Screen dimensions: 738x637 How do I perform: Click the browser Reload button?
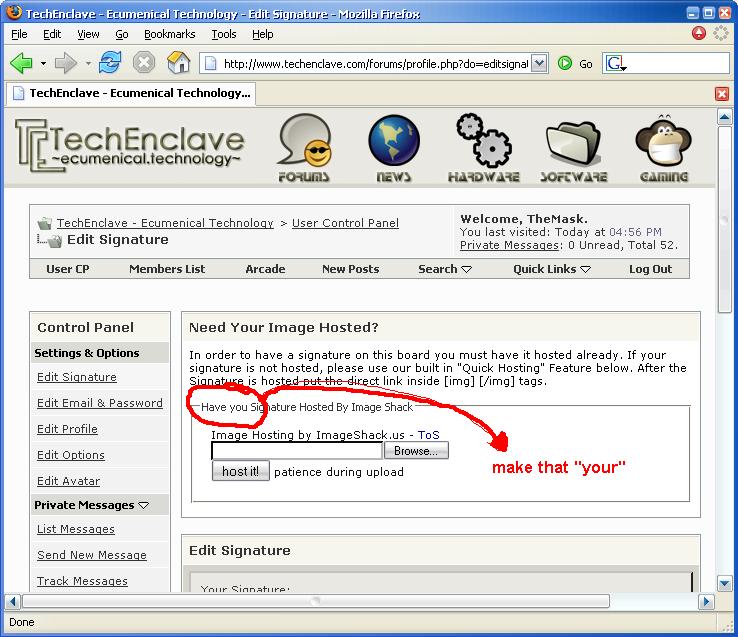coord(110,63)
